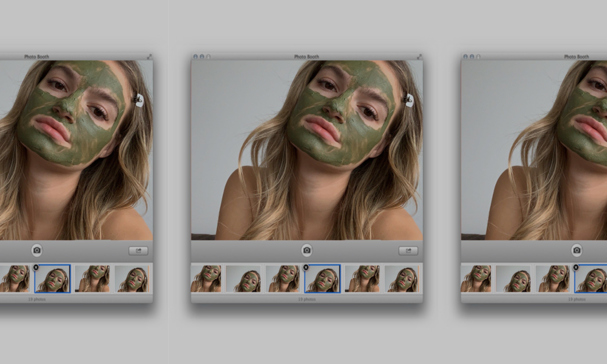This screenshot has width=607, height=364.
Task: Click the left window's fullscreen arrows icon
Action: click(149, 57)
